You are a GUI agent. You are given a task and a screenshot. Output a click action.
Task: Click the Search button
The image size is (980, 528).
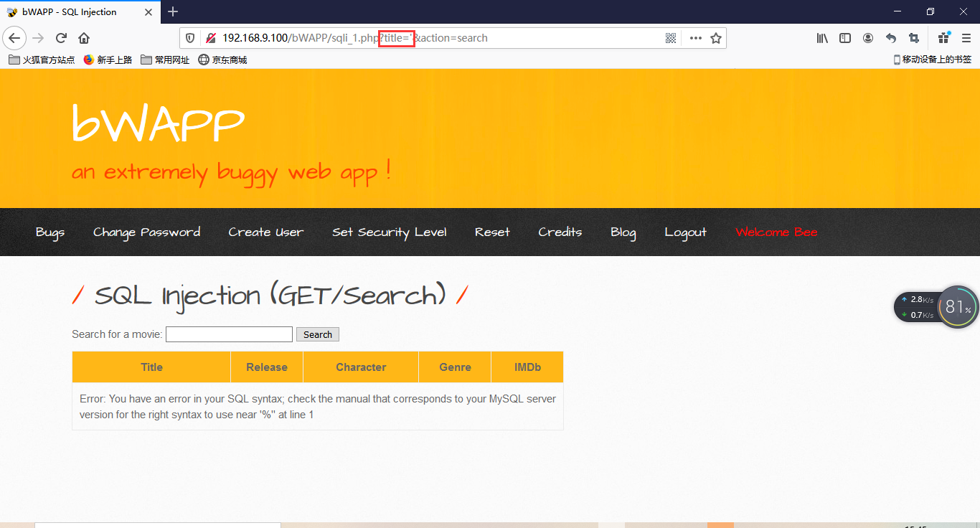coord(317,334)
